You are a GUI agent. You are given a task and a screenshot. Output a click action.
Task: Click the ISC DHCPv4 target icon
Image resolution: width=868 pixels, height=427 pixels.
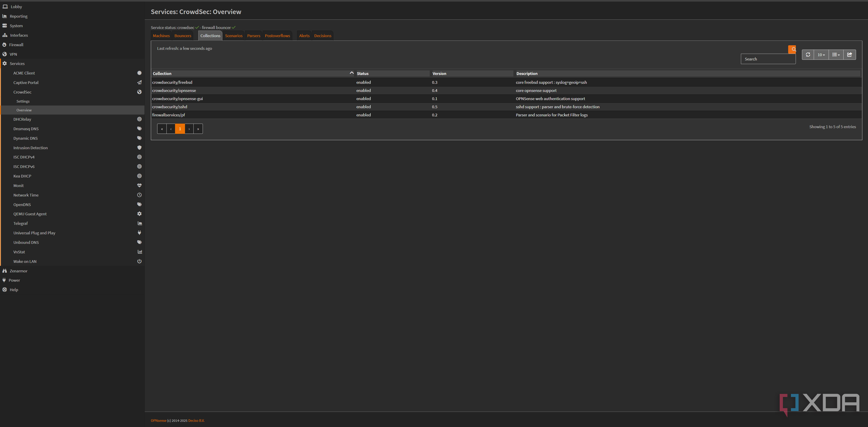click(139, 157)
